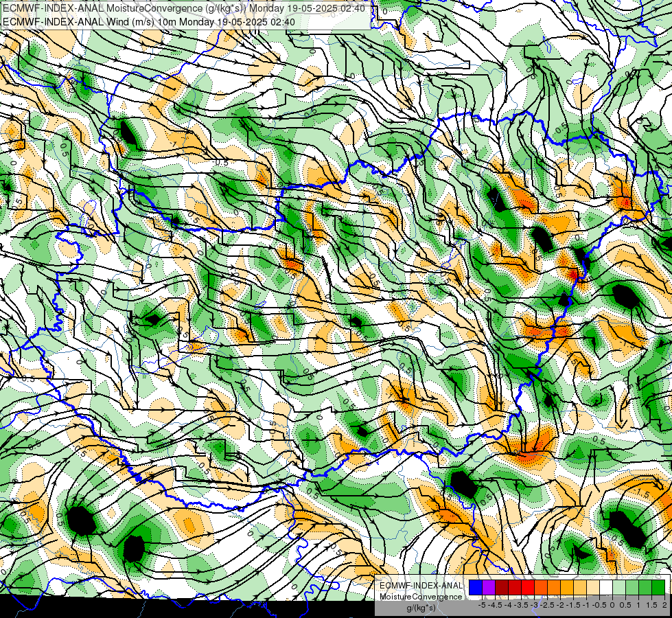The width and height of the screenshot is (672, 618).
Task: Click the legend label "ECMWF-INDEX-ANAL"
Action: (421, 586)
